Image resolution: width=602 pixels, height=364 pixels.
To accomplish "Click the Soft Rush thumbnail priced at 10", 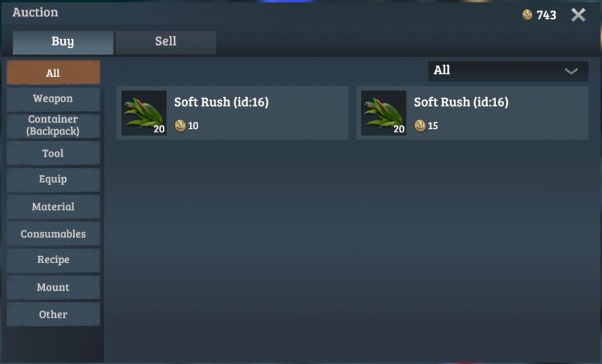I will coord(144,113).
